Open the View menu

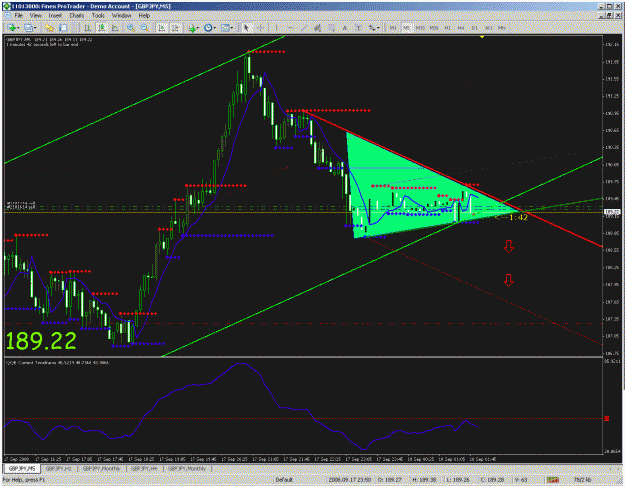point(35,16)
